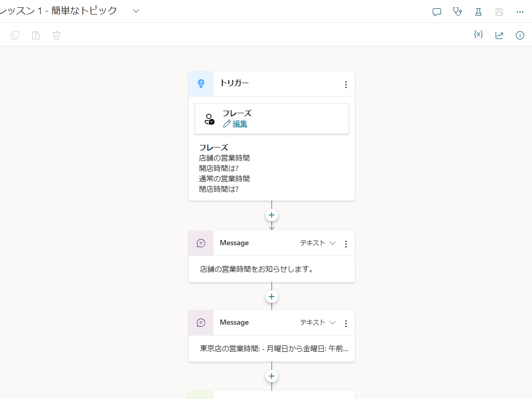Click the paste node icon
Viewport: 532px width, 399px height.
[35, 35]
